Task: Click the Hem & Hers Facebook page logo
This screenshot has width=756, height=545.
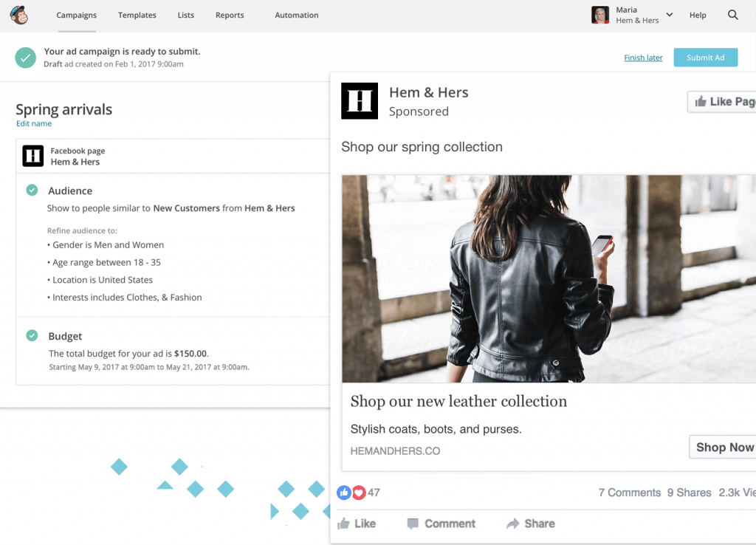Action: click(x=32, y=156)
